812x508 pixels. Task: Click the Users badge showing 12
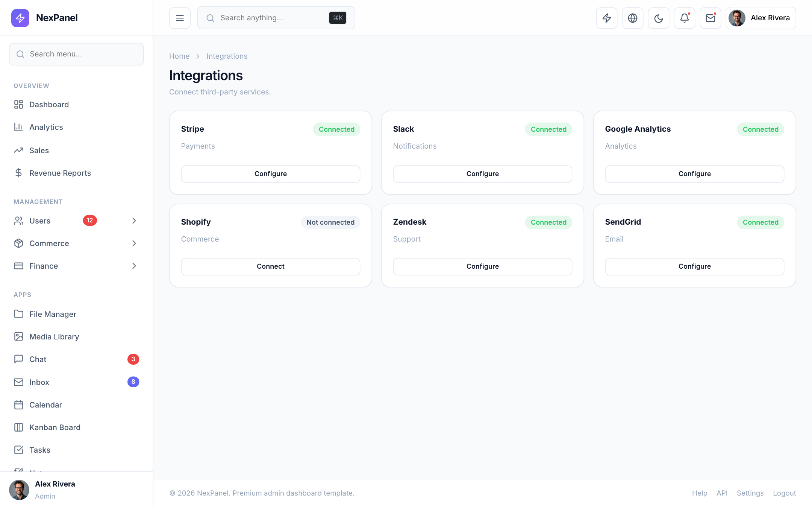[90, 221]
